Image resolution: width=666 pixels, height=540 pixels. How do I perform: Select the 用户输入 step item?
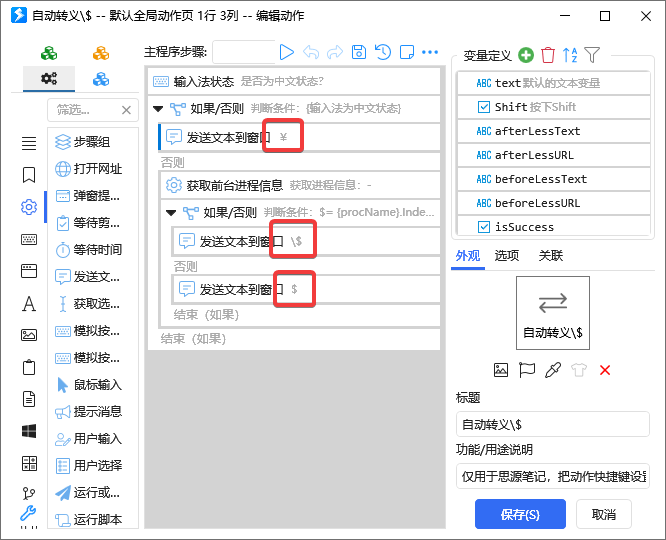pyautogui.click(x=93, y=438)
